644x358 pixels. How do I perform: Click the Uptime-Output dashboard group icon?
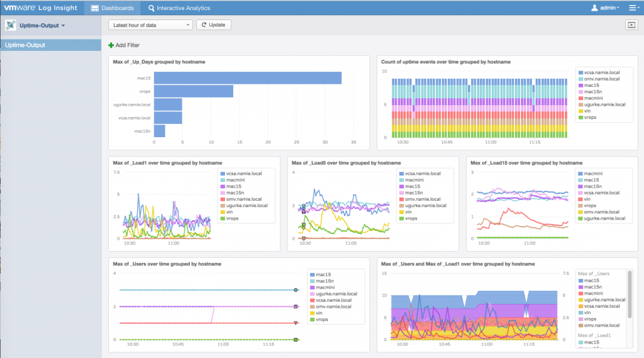(x=10, y=25)
